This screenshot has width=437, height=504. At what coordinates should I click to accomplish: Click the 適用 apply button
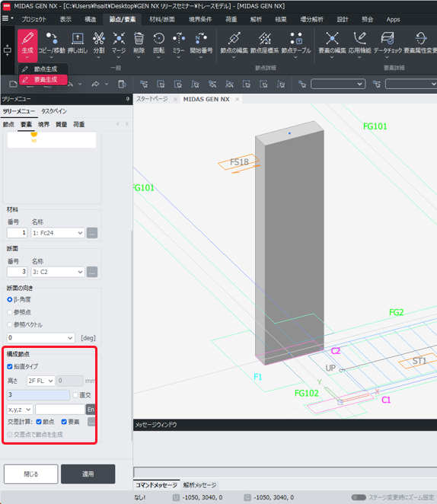(88, 474)
